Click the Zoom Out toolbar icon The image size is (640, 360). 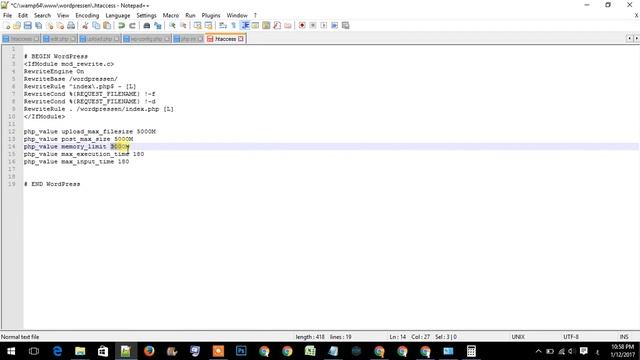[183, 26]
